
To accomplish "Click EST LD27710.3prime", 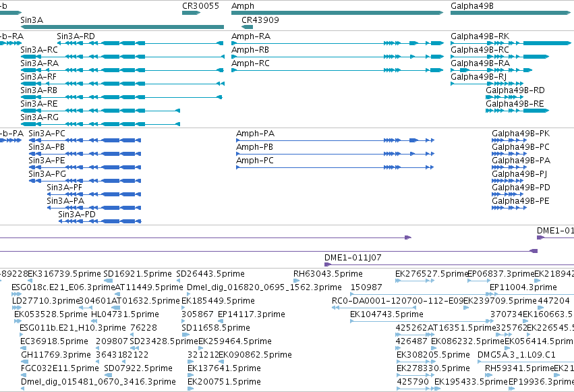I will [x=17, y=308].
